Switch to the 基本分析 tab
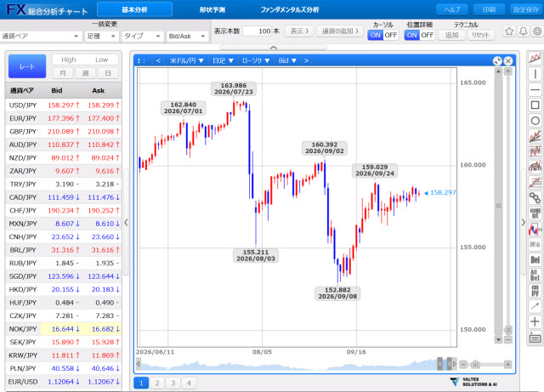 pyautogui.click(x=134, y=9)
